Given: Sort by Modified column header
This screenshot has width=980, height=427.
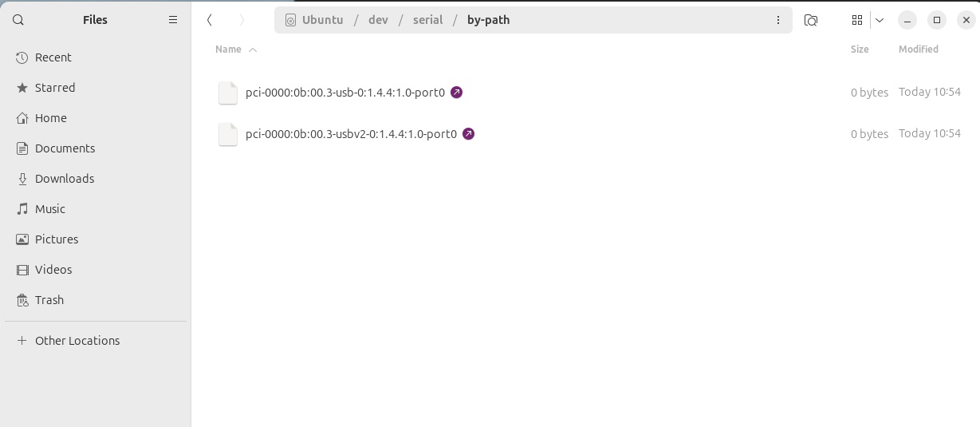Looking at the screenshot, I should coord(919,49).
